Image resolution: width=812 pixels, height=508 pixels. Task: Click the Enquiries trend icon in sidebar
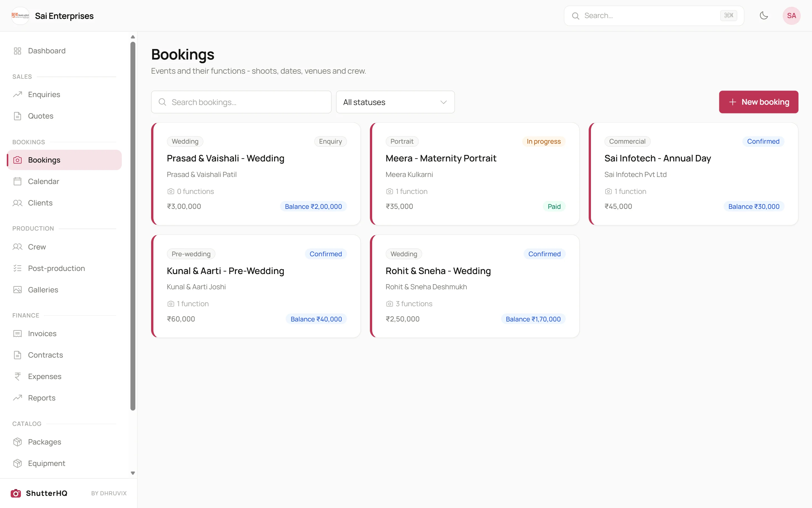[x=17, y=95]
